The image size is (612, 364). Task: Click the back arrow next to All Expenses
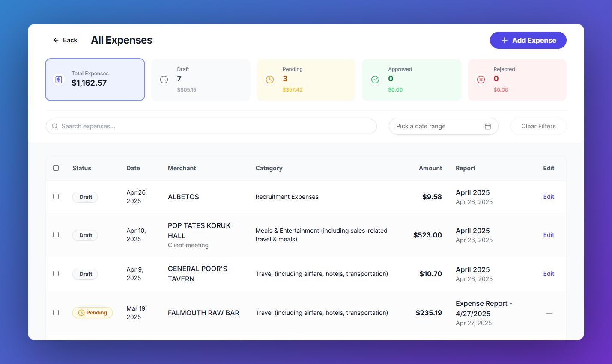55,40
